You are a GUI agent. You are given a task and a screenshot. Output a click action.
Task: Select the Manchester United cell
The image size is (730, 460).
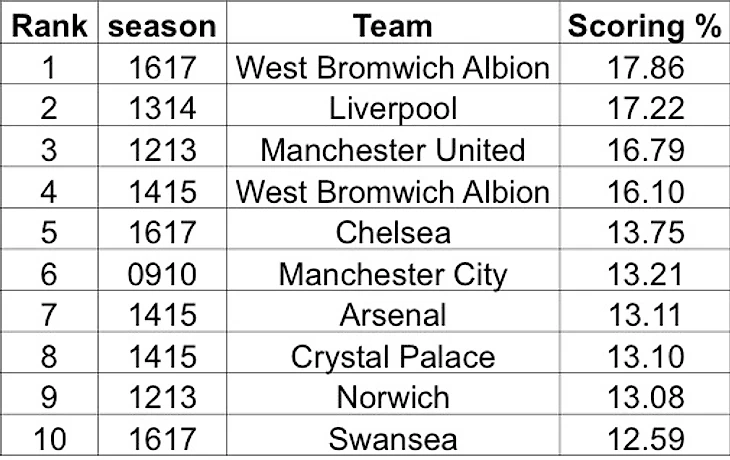coord(392,150)
